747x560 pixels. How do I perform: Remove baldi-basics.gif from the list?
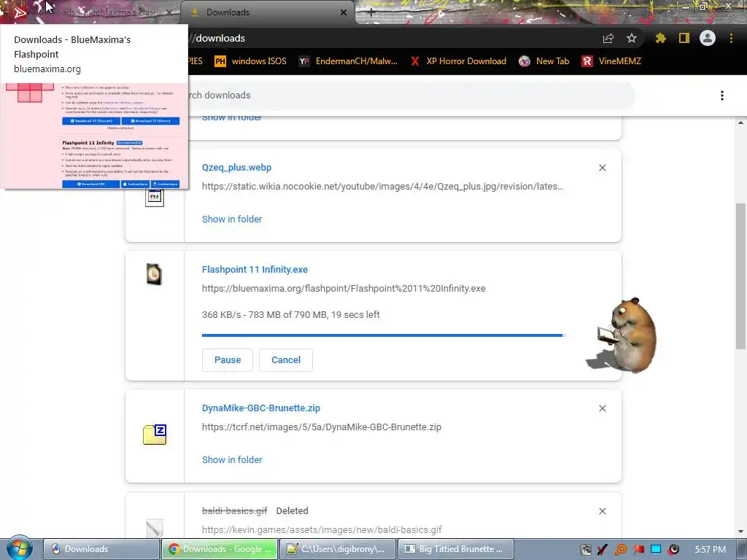click(602, 511)
